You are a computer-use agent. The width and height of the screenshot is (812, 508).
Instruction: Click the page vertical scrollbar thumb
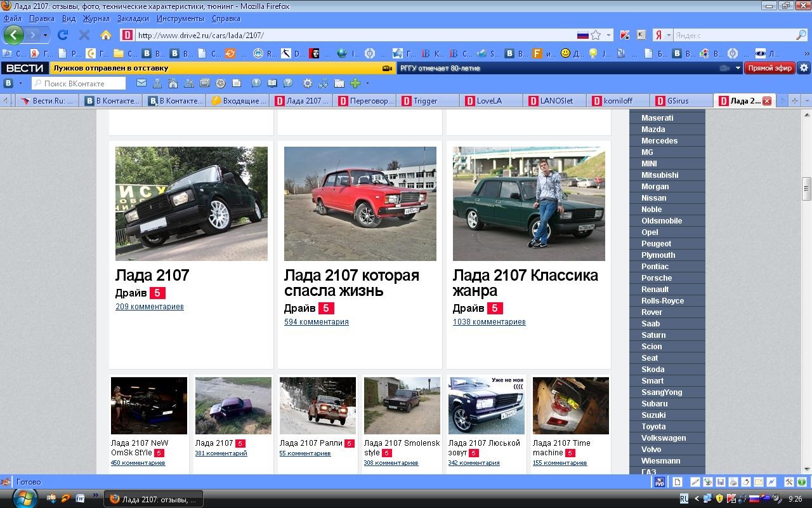[x=807, y=189]
